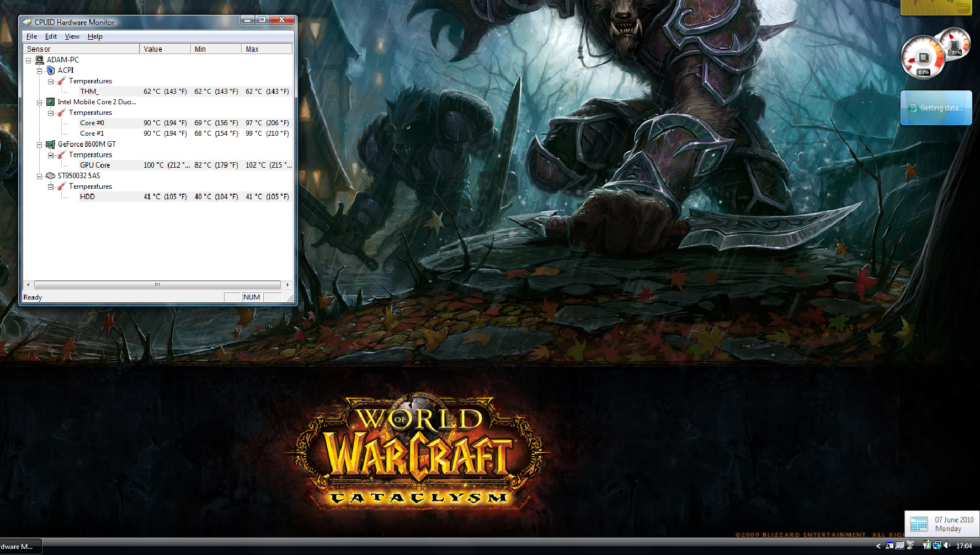Click the ACPI shield icon
Viewport: 980px width, 555px height.
click(x=51, y=70)
